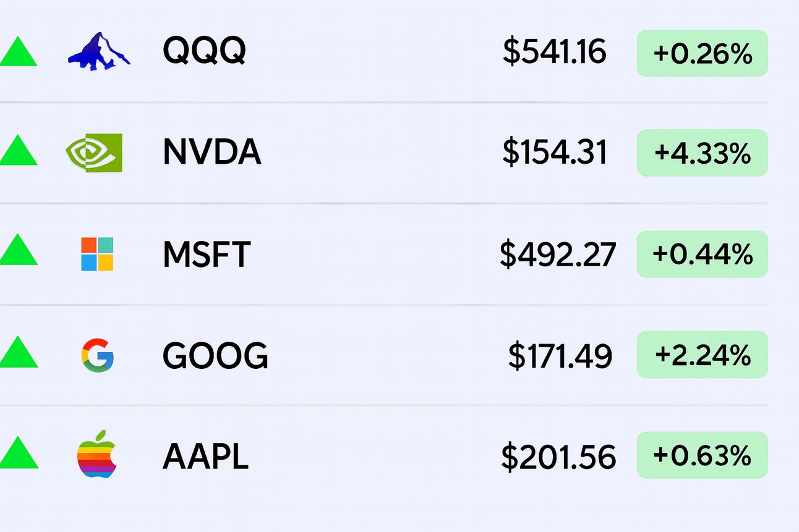Image resolution: width=799 pixels, height=532 pixels.
Task: Tap the +2.24% change badge
Action: pyautogui.click(x=703, y=355)
